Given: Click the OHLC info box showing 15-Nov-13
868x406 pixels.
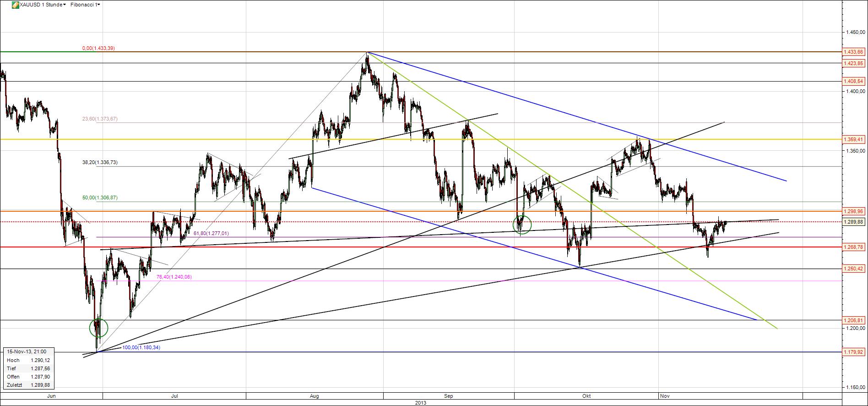Looking at the screenshot, I should click(27, 368).
